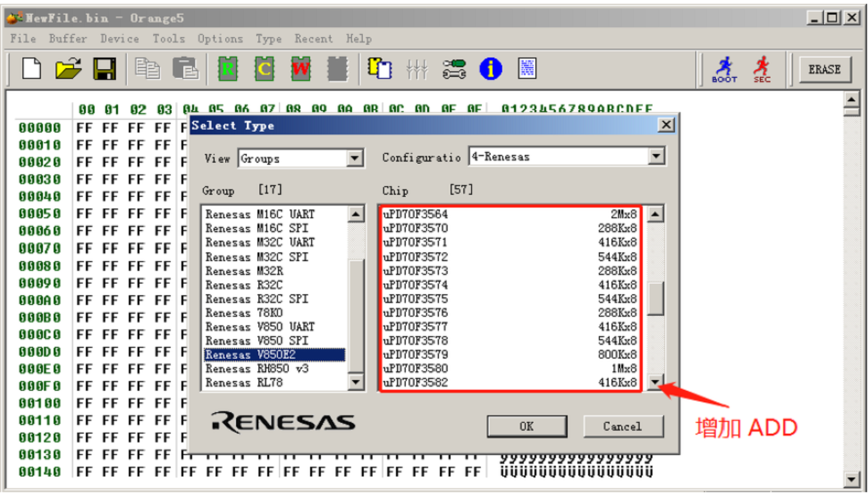This screenshot has height=495, width=868.
Task: Click the ERASE button
Action: (825, 70)
